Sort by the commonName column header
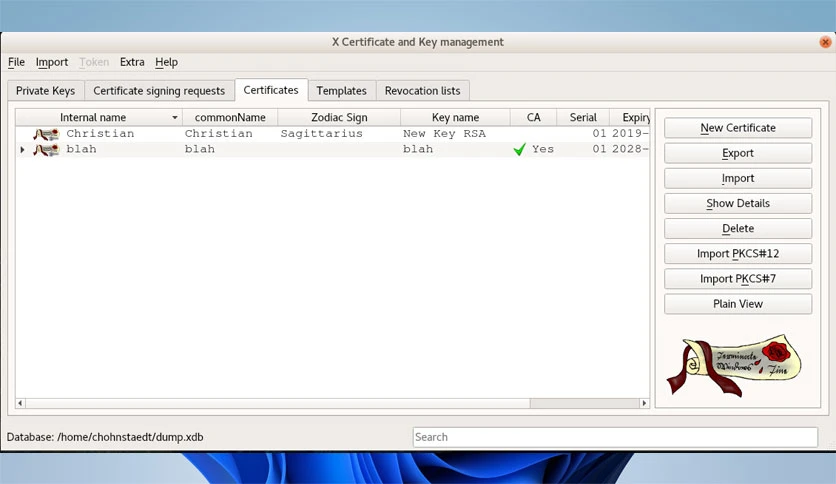The image size is (836, 484). tap(230, 117)
